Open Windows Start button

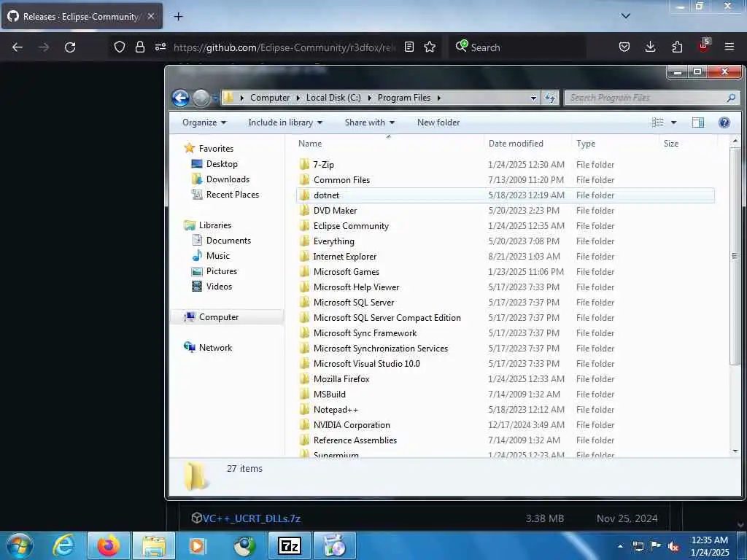(x=18, y=545)
